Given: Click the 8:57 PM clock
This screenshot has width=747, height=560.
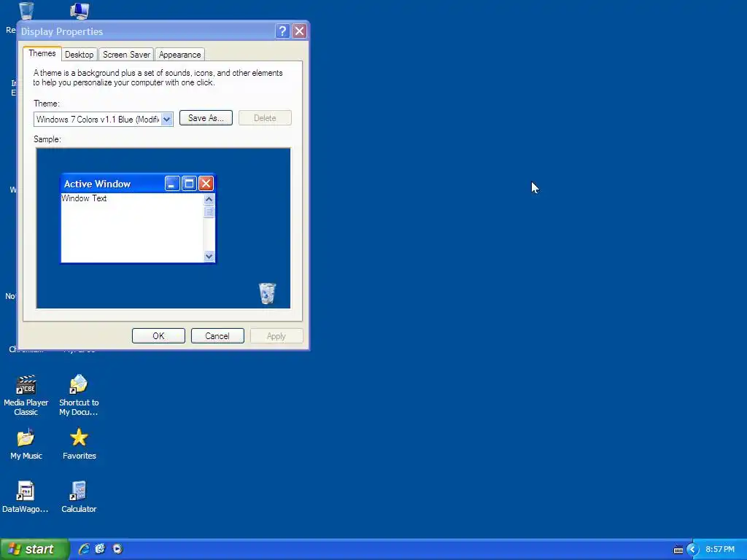Looking at the screenshot, I should tap(720, 550).
